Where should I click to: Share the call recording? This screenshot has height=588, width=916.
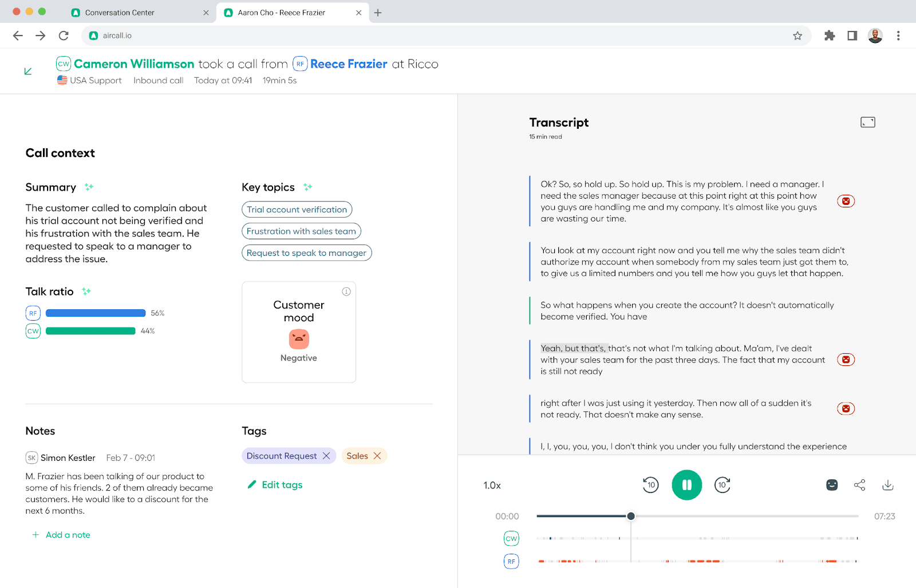point(859,485)
